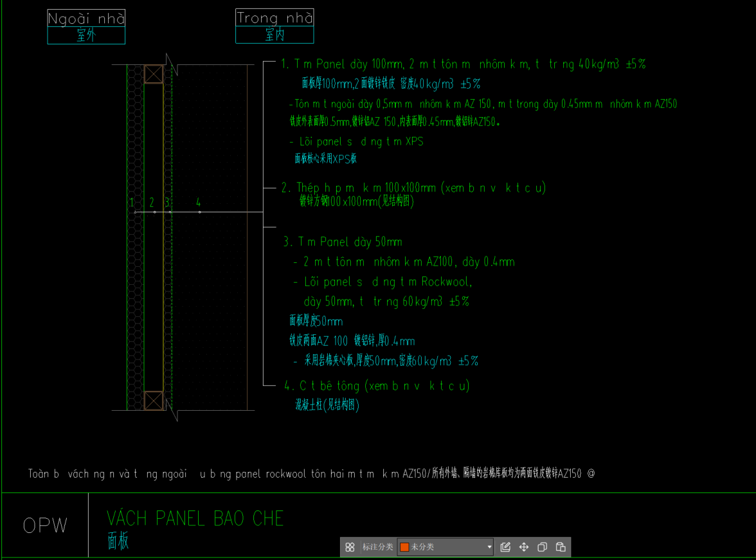Click callout number 3 on the wall section

click(x=167, y=203)
